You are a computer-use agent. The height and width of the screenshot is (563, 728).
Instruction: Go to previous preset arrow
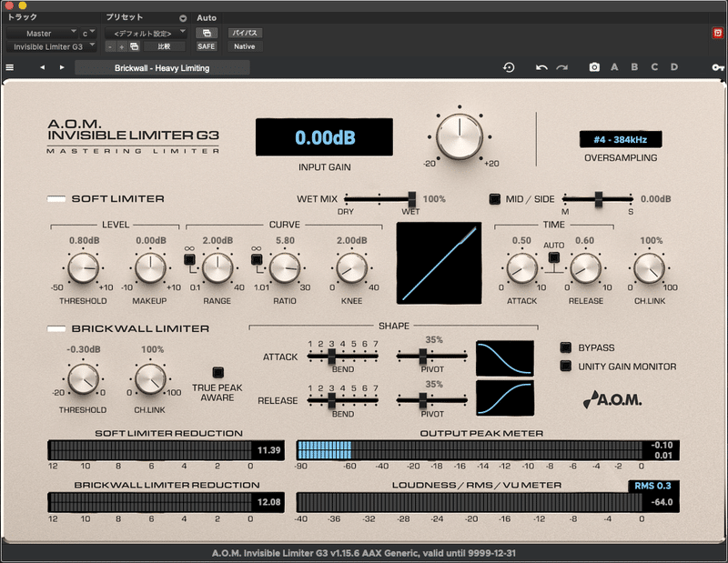[x=42, y=68]
